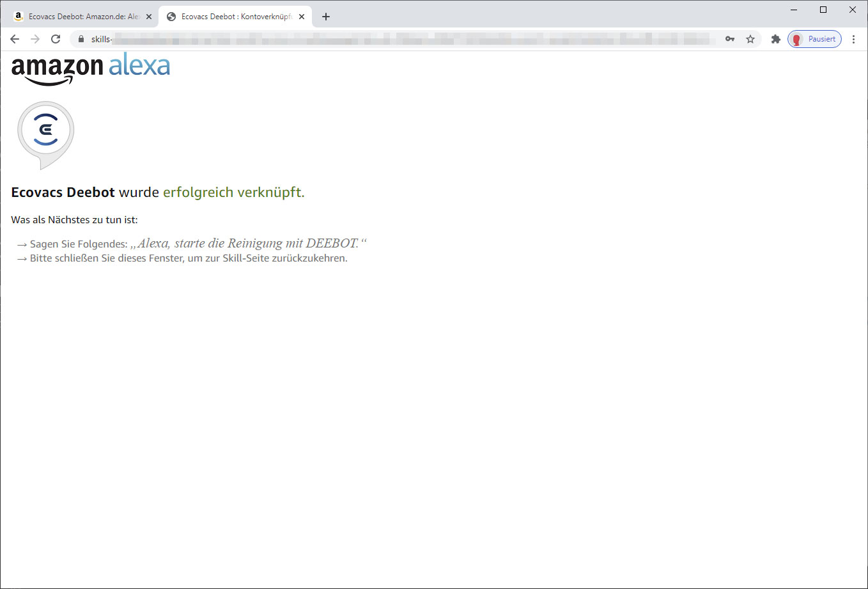Click the 'Alexa, starte die Reinigung mit DEEBOT' phrase
868x589 pixels.
click(x=248, y=243)
